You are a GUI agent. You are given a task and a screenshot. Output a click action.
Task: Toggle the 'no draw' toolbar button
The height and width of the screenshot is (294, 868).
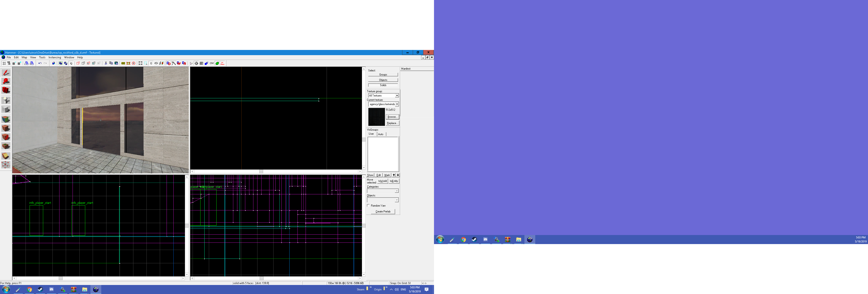coord(222,63)
